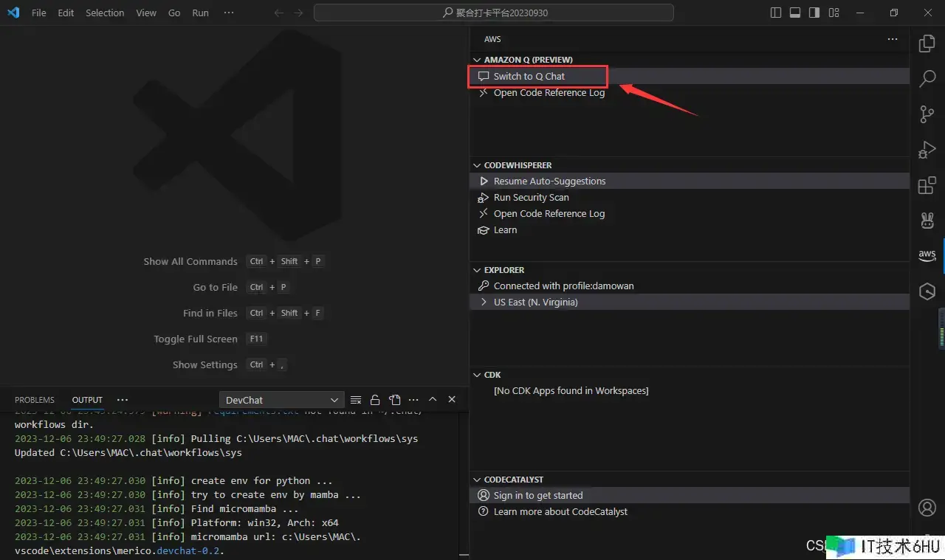Open Code Reference Log under Amazon Q
The height and width of the screenshot is (560, 945).
pos(690,92)
